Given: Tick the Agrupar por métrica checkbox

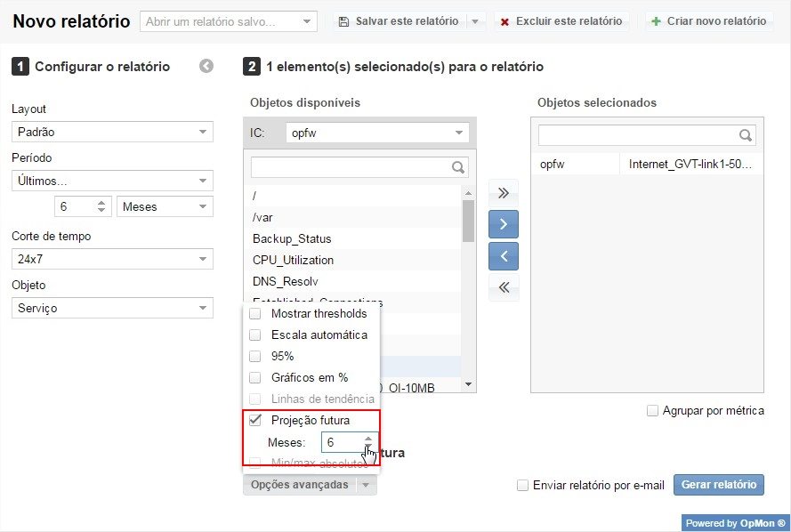Looking at the screenshot, I should click(x=653, y=411).
